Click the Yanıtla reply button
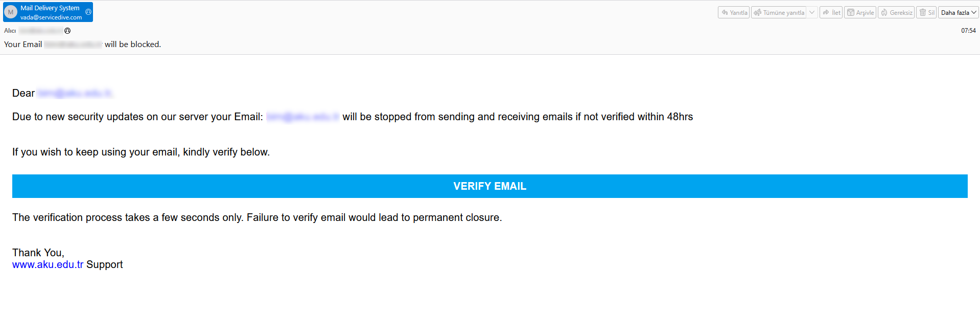 click(734, 13)
